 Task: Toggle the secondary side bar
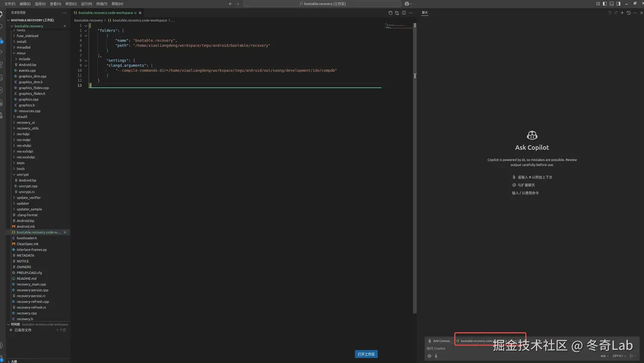(x=618, y=4)
